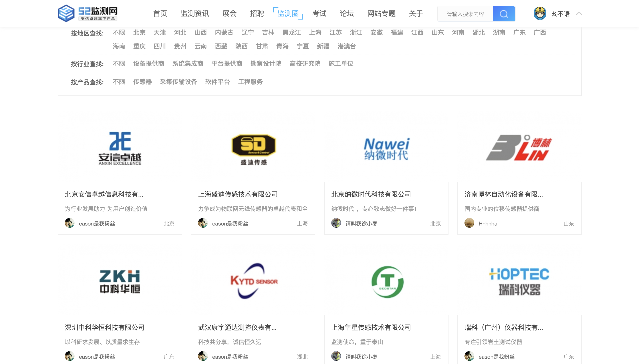
Task: Collapse the user menu chevron beside 幺不语
Action: pos(579,14)
